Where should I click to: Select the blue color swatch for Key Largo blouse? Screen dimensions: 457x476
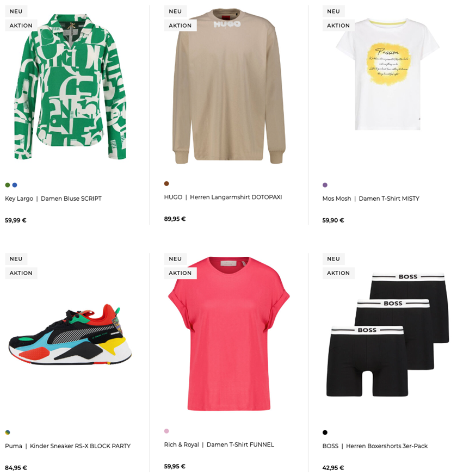tap(15, 185)
